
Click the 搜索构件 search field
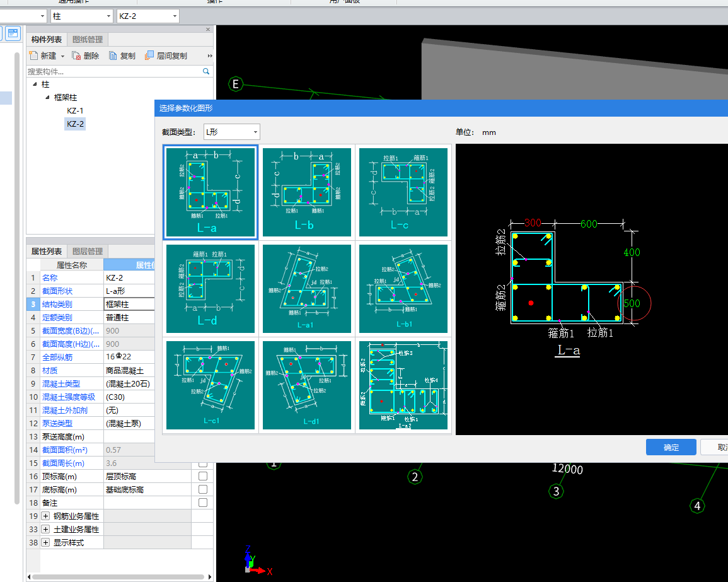[113, 71]
